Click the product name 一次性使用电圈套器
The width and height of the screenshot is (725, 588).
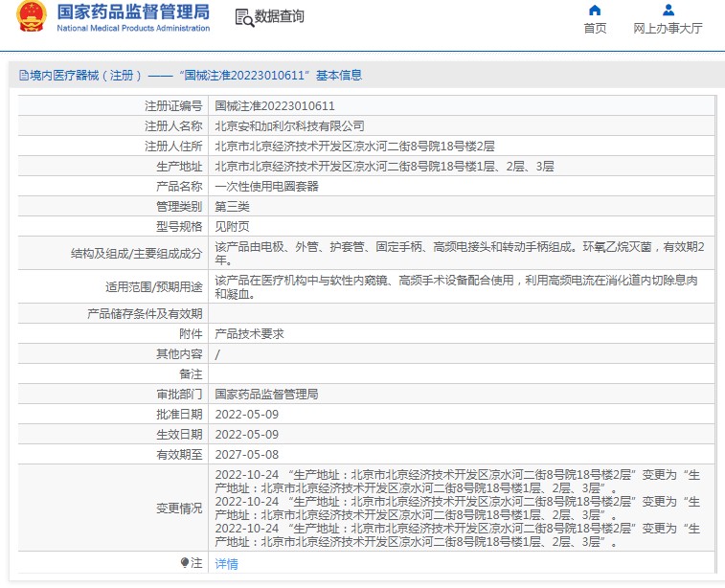[266, 186]
